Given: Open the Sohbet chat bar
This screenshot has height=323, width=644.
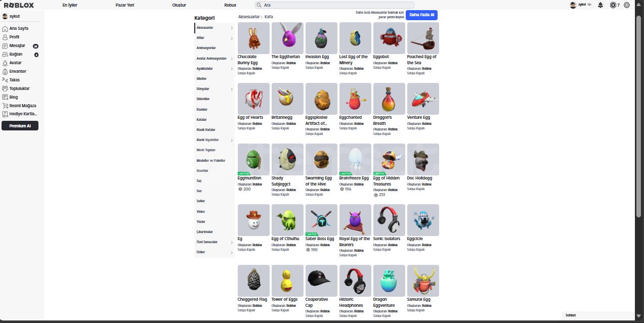Looking at the screenshot, I should [x=597, y=315].
